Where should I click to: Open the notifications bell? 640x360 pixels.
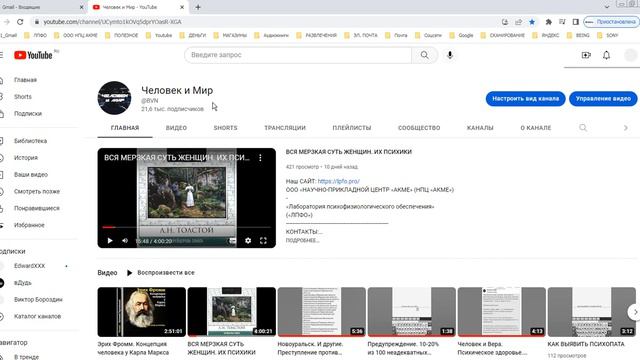607,55
